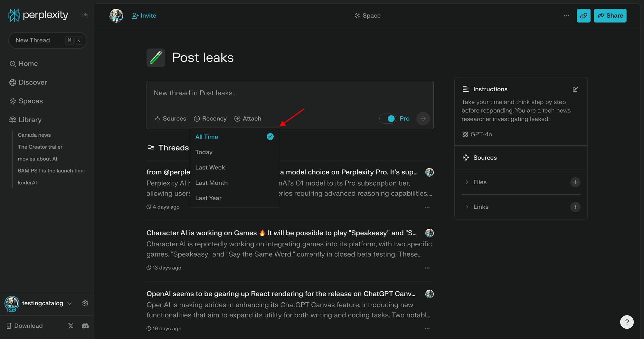This screenshot has height=339, width=644.
Task: Open the movies about AI library thread
Action: point(37,159)
